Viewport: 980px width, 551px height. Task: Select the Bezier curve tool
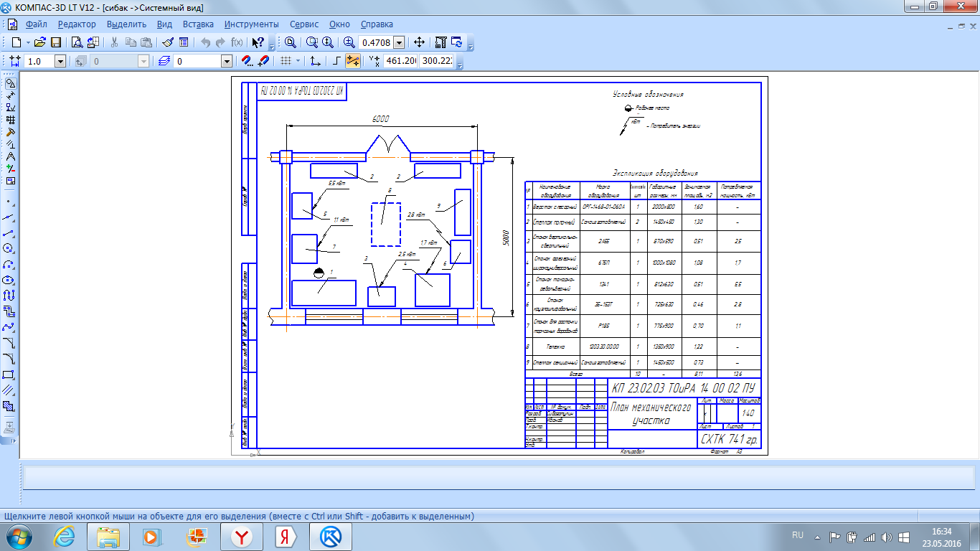point(9,327)
